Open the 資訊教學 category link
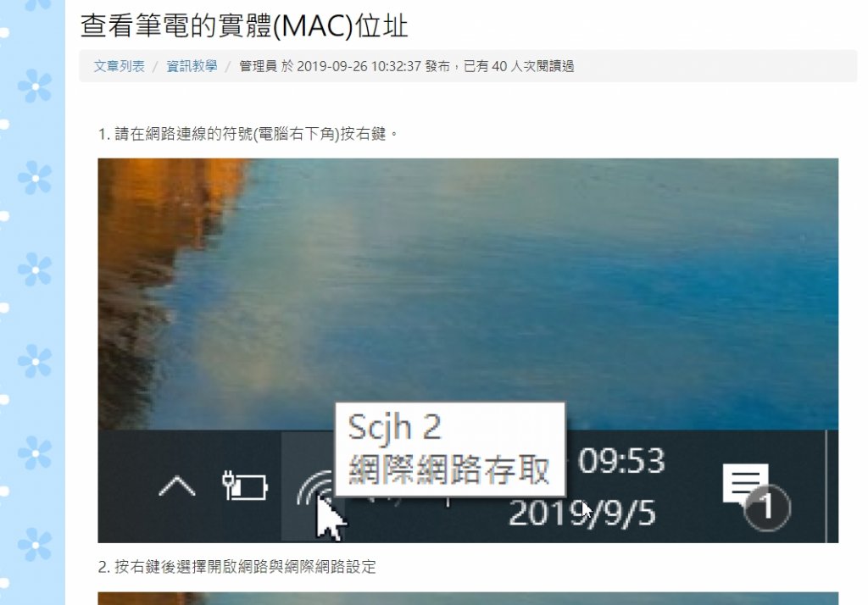 pyautogui.click(x=192, y=66)
